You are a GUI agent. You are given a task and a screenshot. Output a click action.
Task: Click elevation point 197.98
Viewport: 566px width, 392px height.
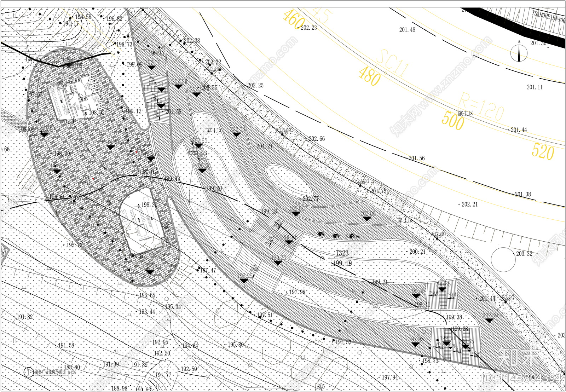pyautogui.click(x=297, y=292)
